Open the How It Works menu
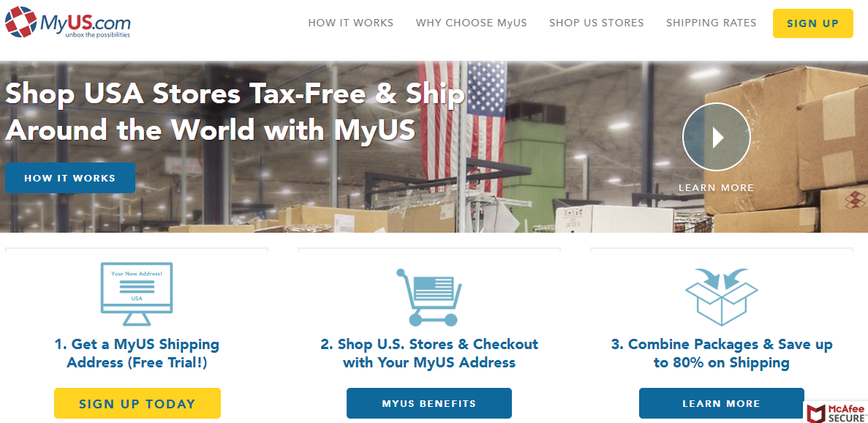The width and height of the screenshot is (868, 423). [351, 23]
